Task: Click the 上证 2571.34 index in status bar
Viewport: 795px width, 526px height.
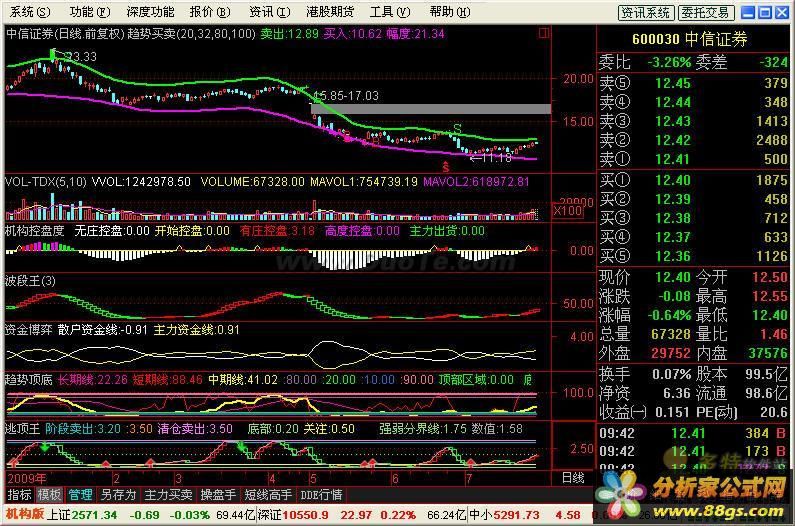Action: pyautogui.click(x=82, y=515)
